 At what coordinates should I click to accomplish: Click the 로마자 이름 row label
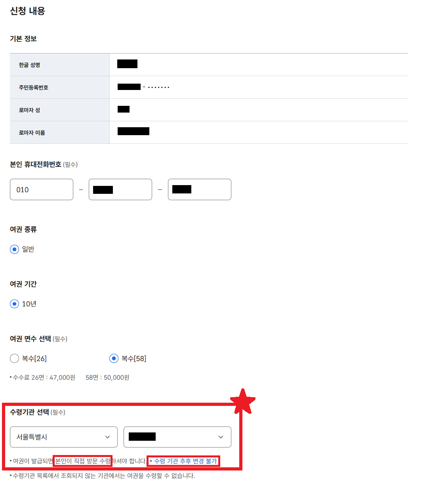[32, 133]
